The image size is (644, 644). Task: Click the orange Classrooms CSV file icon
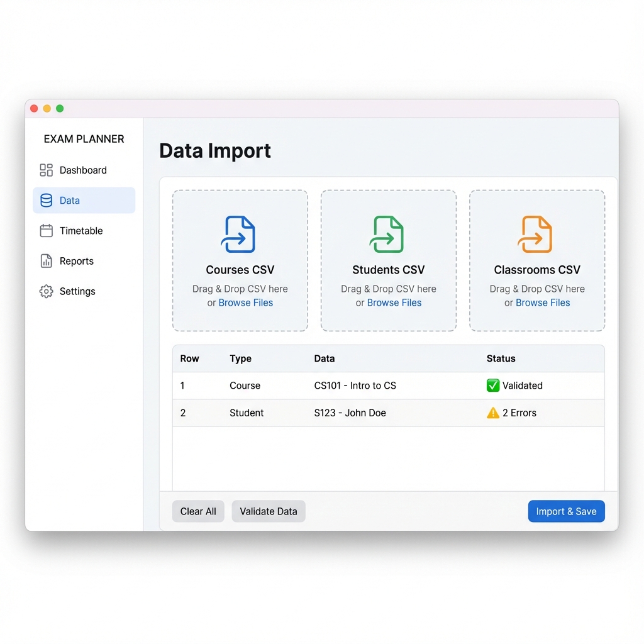(536, 234)
